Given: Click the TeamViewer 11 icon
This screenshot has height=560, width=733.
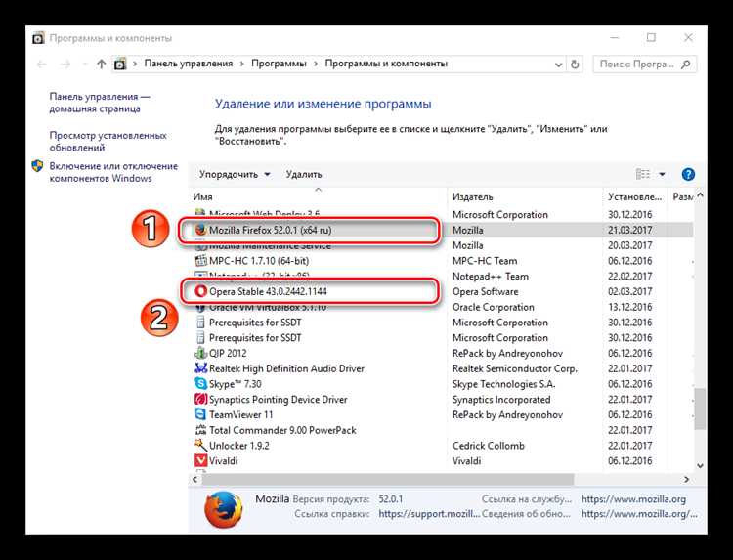Looking at the screenshot, I should [x=200, y=414].
